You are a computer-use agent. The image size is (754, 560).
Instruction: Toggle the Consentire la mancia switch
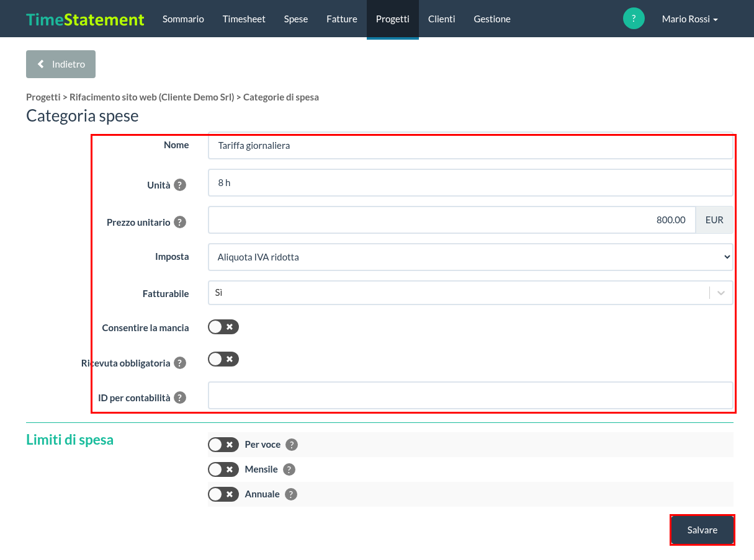223,327
